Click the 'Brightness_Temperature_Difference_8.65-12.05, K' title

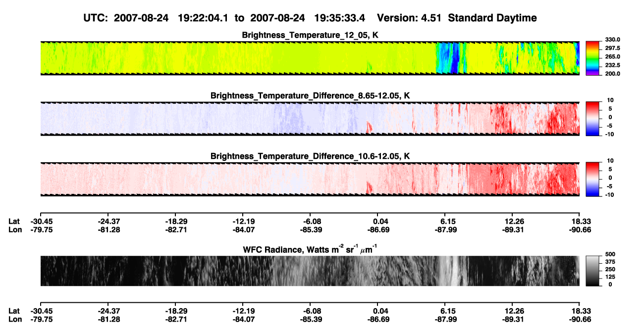(310, 95)
